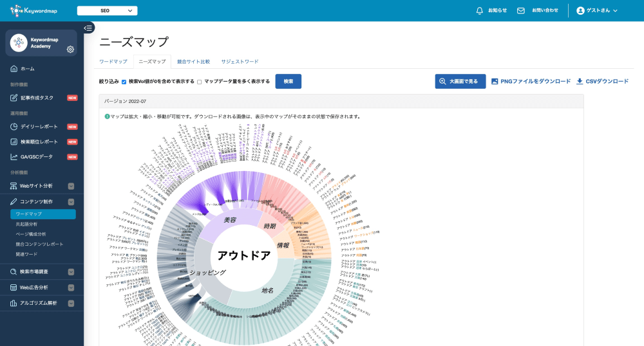
Task: Click the article edit icon beside 記事作成タスク
Action: pyautogui.click(x=14, y=98)
